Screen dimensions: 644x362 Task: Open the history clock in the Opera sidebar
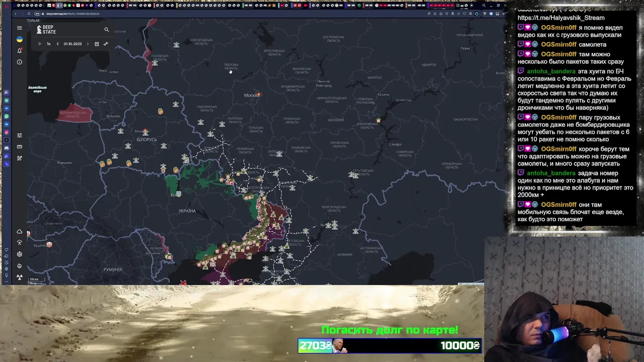point(7,262)
